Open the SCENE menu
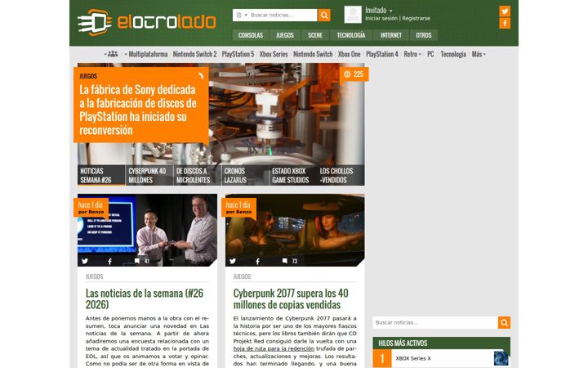This screenshot has width=588, height=368. point(315,35)
